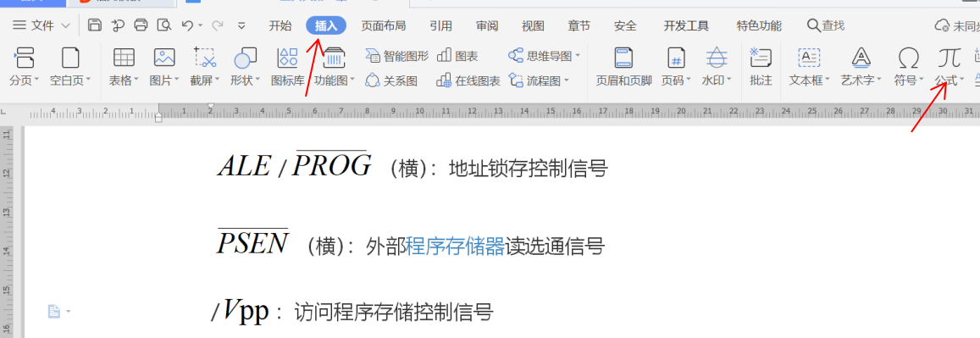
Task: Insert a 关系图 diagram
Action: pyautogui.click(x=391, y=80)
